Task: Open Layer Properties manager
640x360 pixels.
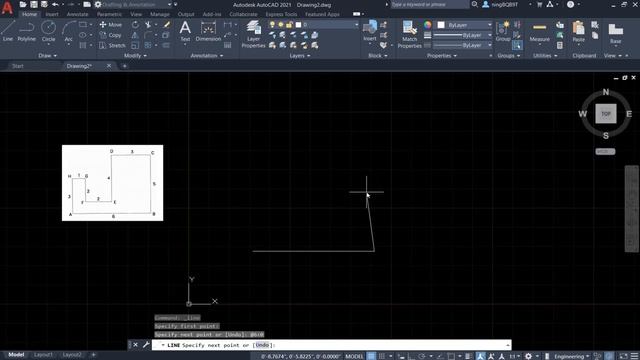Action: pos(253,34)
